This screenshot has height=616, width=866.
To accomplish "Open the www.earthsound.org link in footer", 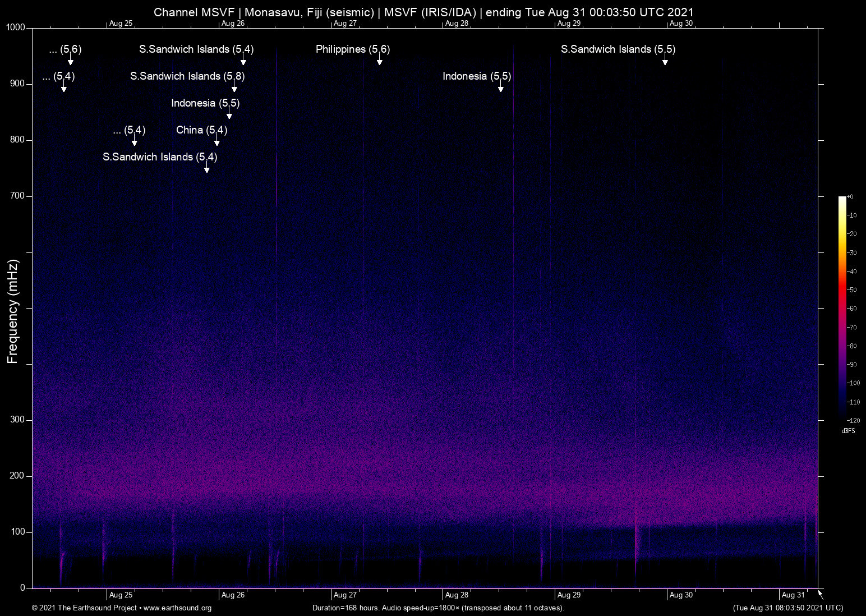I will click(177, 608).
